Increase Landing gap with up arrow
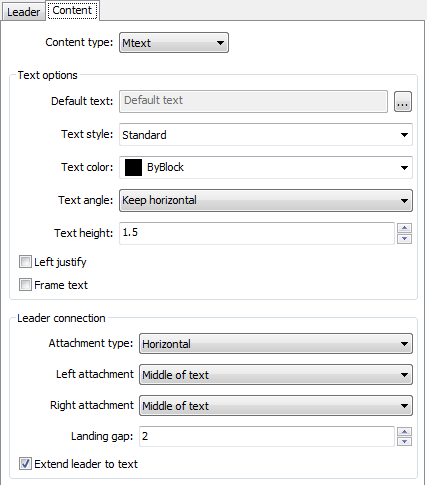 (x=404, y=432)
